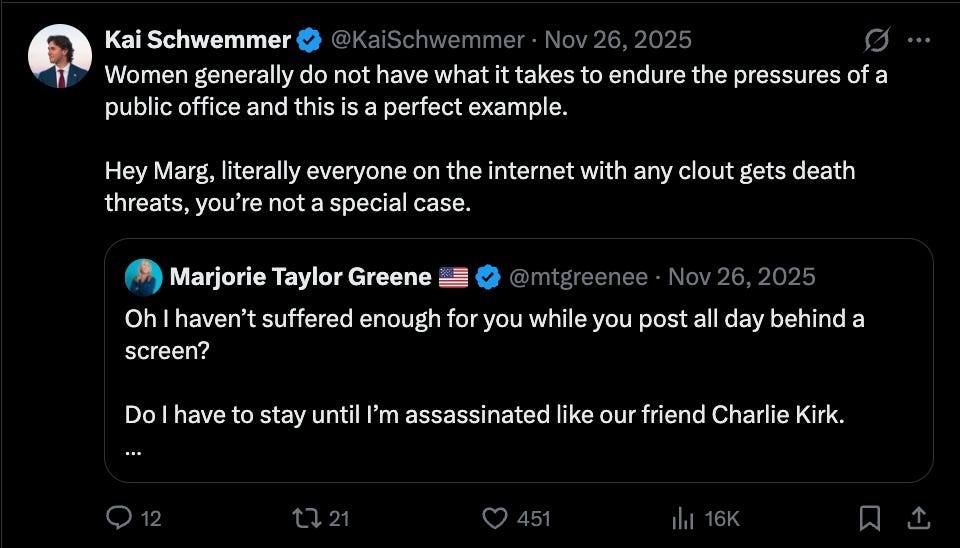Click Kai Schwemmer's profile avatar
The height and width of the screenshot is (548, 960).
tap(59, 56)
